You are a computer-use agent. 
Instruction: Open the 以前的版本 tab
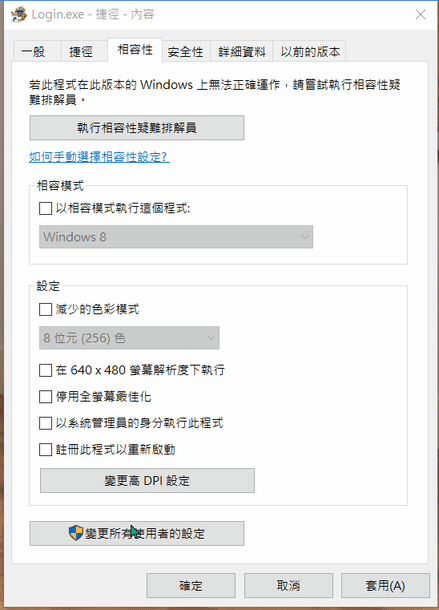[x=309, y=51]
